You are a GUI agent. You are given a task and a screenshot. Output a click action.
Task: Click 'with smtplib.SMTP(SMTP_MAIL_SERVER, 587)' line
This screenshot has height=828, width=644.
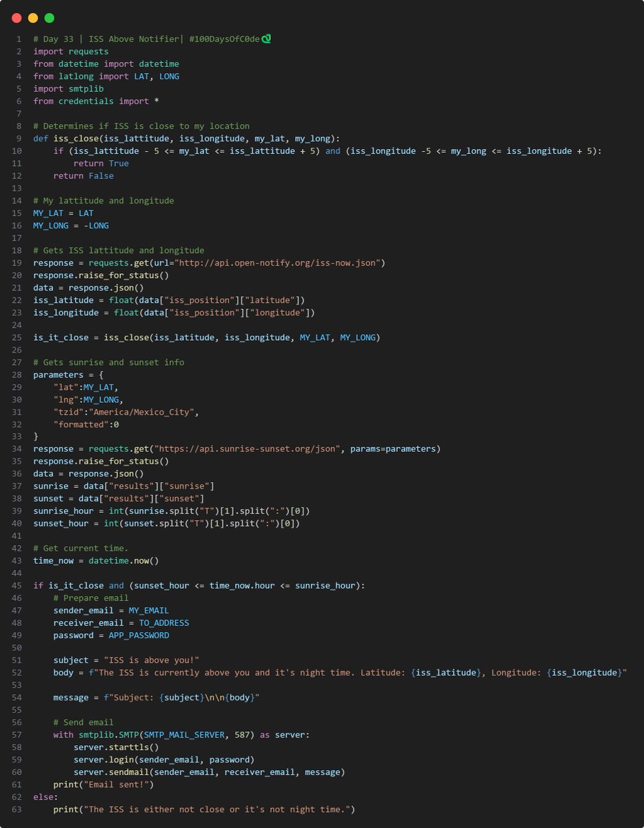pos(181,735)
